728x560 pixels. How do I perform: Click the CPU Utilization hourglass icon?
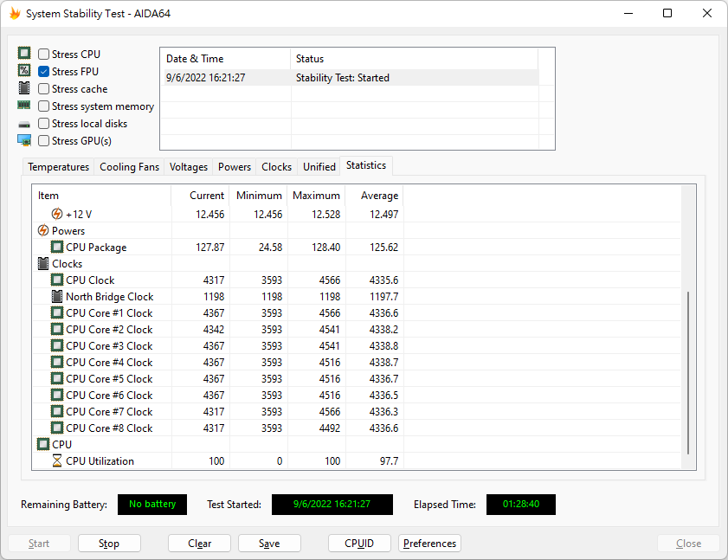[56, 461]
